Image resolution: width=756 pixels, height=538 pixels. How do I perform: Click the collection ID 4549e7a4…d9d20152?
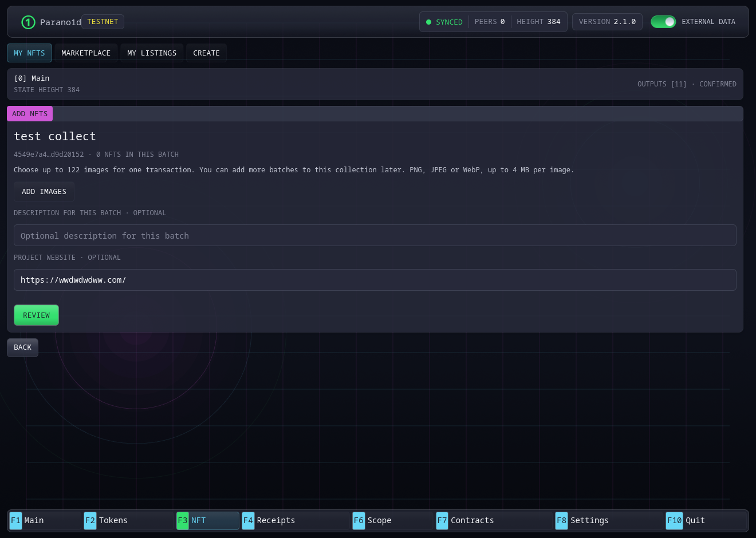point(49,155)
